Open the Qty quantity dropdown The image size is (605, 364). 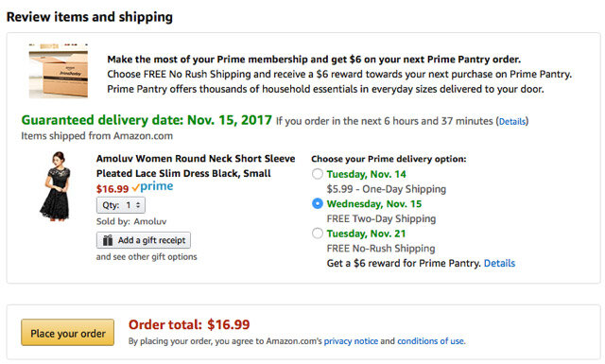point(121,205)
